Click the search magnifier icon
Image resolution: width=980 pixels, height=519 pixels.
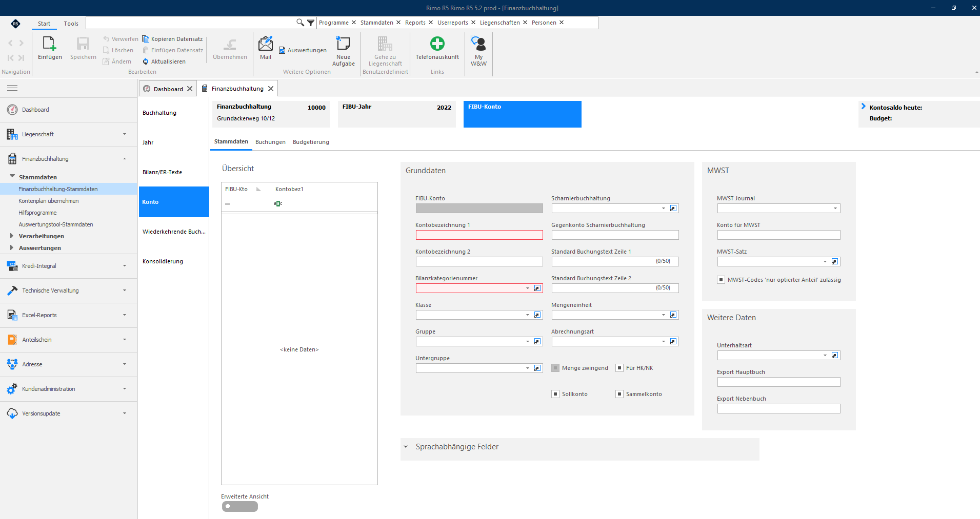(x=300, y=23)
